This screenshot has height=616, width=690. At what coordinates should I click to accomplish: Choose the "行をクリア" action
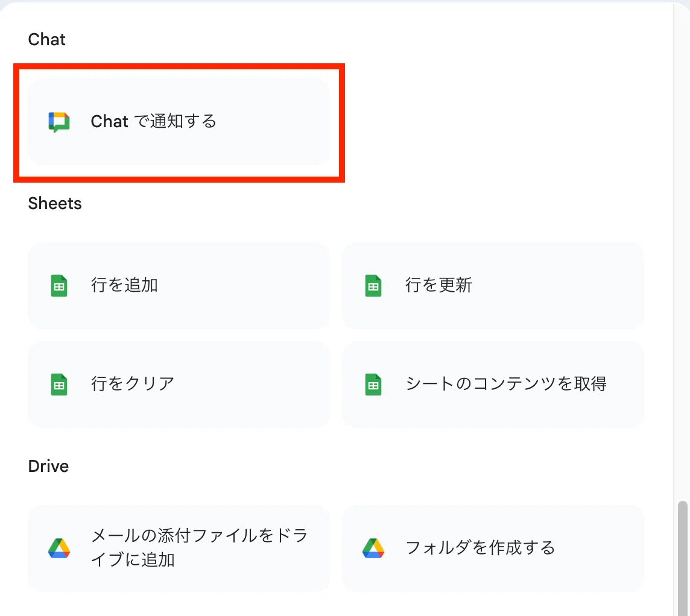(x=179, y=385)
